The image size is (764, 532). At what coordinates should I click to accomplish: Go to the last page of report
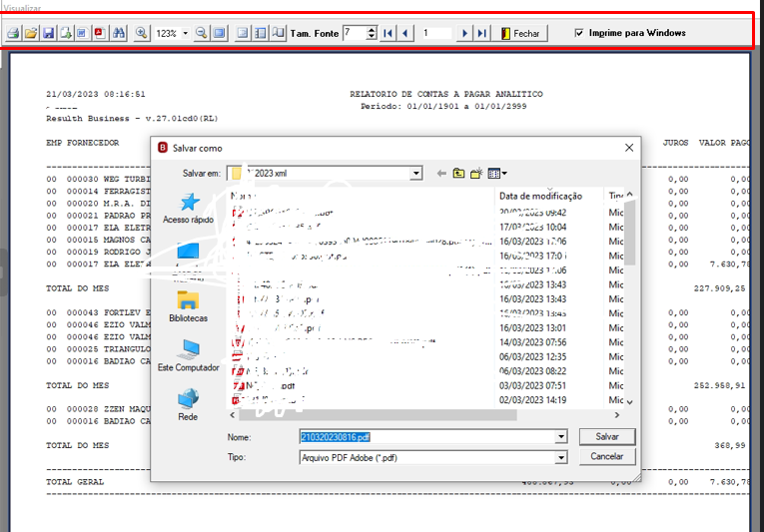click(482, 33)
